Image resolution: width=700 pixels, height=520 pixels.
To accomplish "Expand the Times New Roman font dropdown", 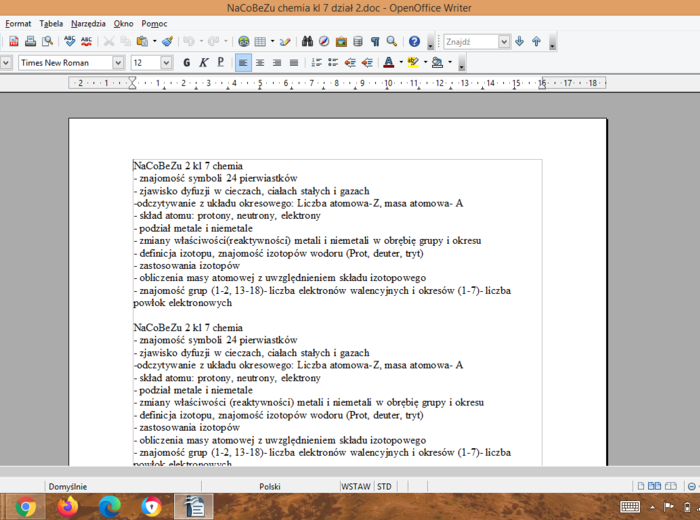I will point(118,62).
